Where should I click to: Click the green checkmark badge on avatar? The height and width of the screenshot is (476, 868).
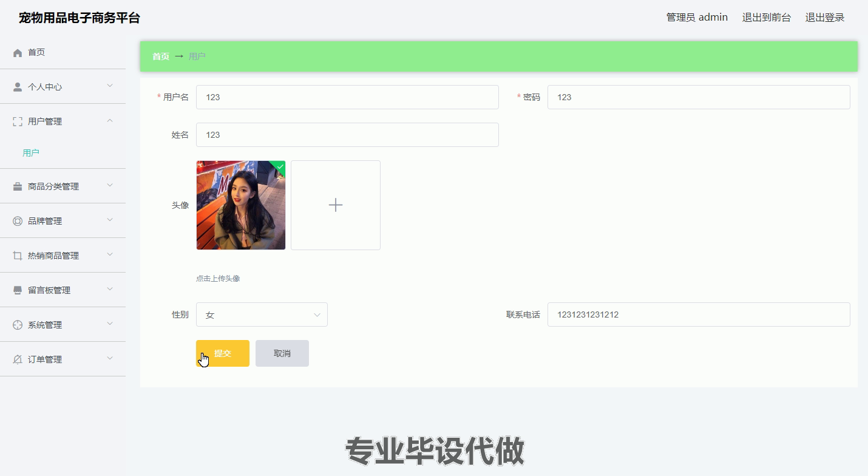click(280, 166)
